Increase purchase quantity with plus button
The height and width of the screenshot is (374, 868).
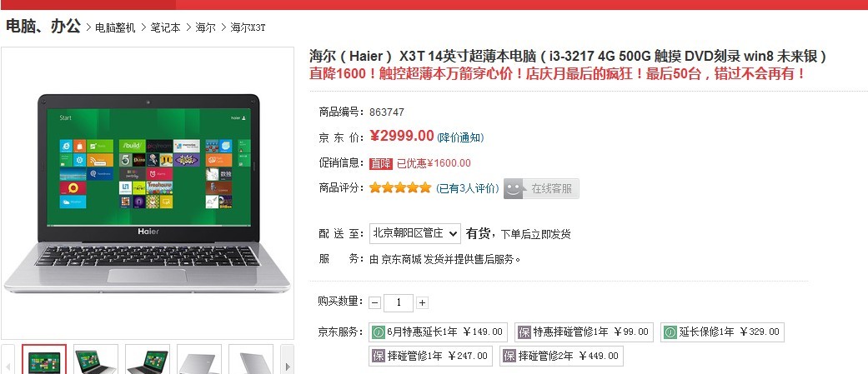click(x=423, y=302)
